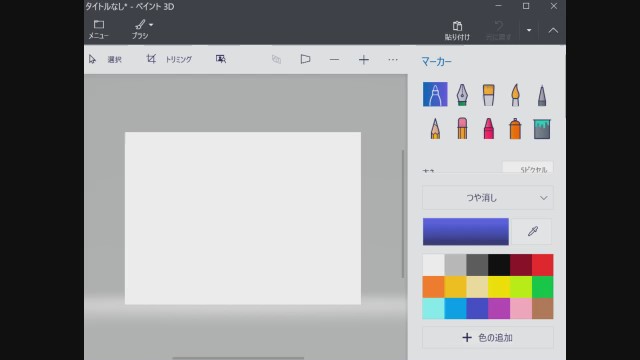This screenshot has height=360, width=640.
Task: Click the 色の追加 add color button
Action: (x=488, y=338)
